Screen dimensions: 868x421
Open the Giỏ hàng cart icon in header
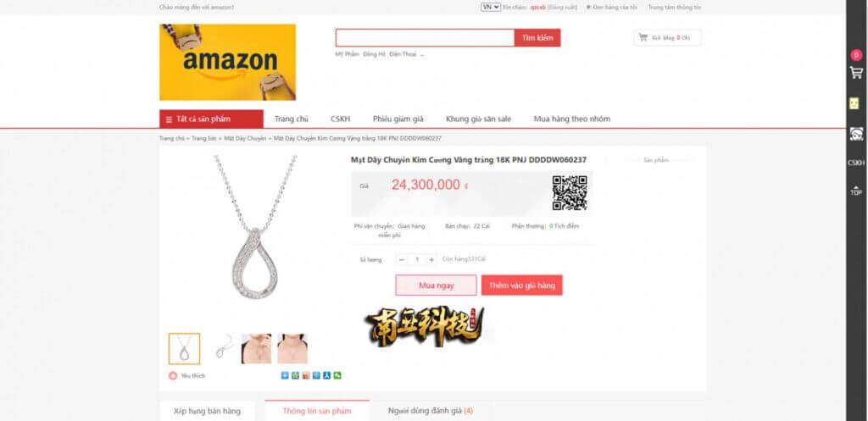click(x=643, y=37)
